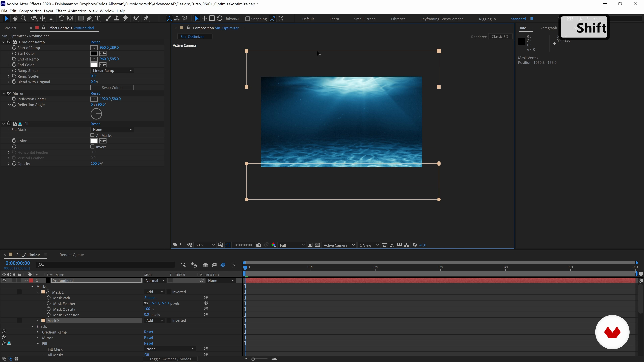Enable Motion Blur for layers in timeline
644x362 pixels.
coord(223,265)
